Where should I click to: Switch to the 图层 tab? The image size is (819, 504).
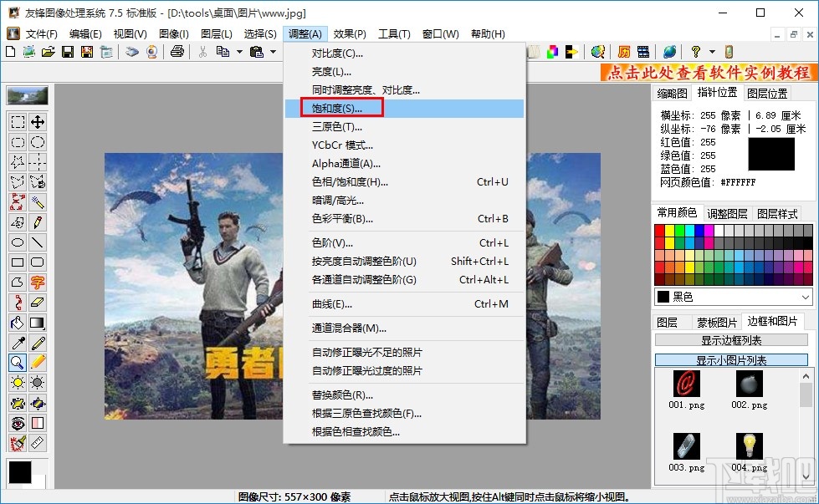pyautogui.click(x=667, y=323)
